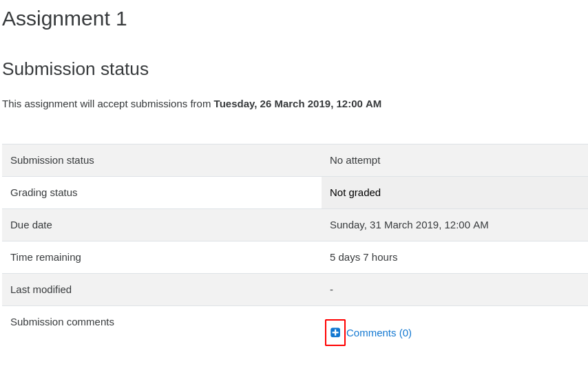Click the word Assignment in page title

coord(56,19)
